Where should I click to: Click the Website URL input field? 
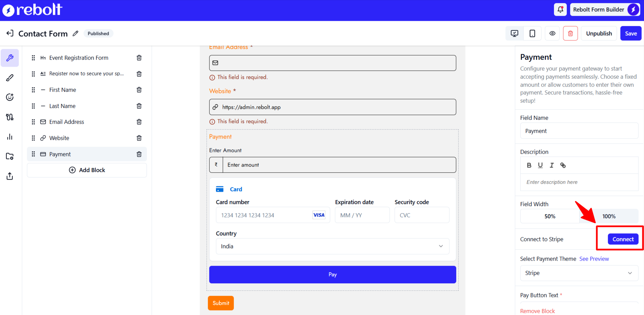pos(333,107)
